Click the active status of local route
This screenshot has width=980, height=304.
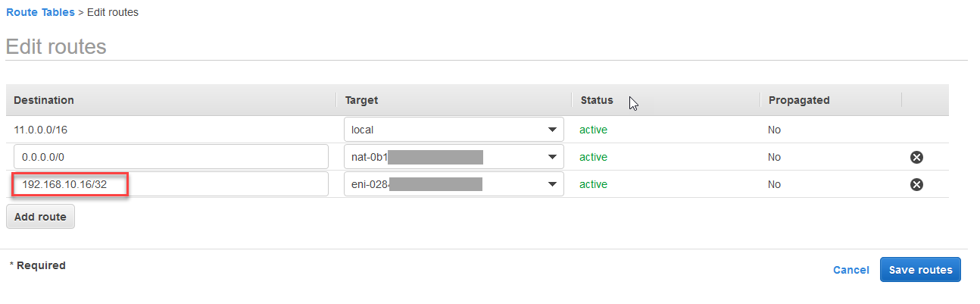tap(593, 130)
